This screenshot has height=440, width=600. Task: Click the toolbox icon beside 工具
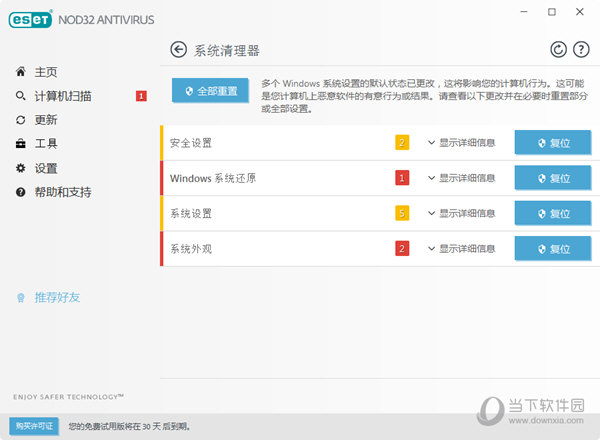click(x=21, y=144)
